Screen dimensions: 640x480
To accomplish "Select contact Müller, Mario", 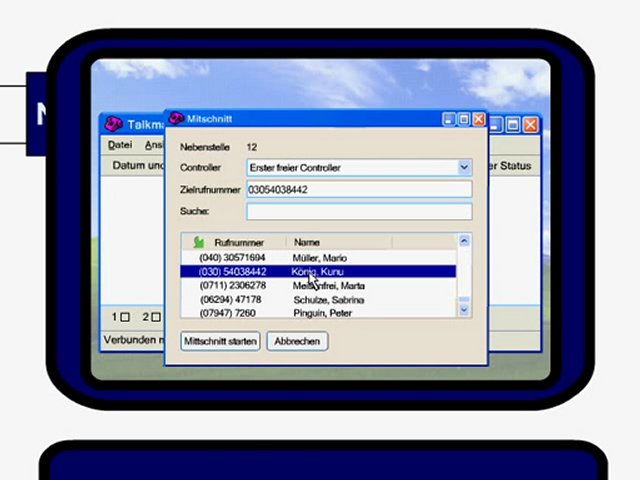I will 318,258.
